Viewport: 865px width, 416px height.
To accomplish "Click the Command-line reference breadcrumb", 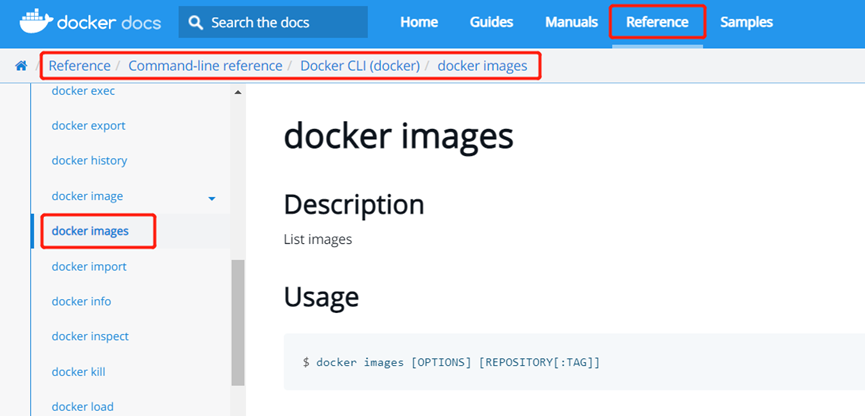I will (205, 66).
